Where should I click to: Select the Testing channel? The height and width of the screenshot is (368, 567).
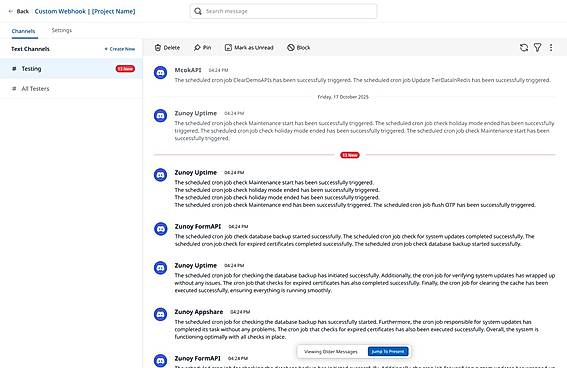(71, 69)
